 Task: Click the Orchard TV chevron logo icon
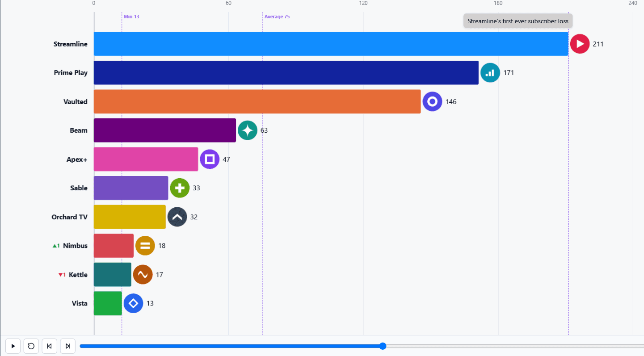point(177,217)
